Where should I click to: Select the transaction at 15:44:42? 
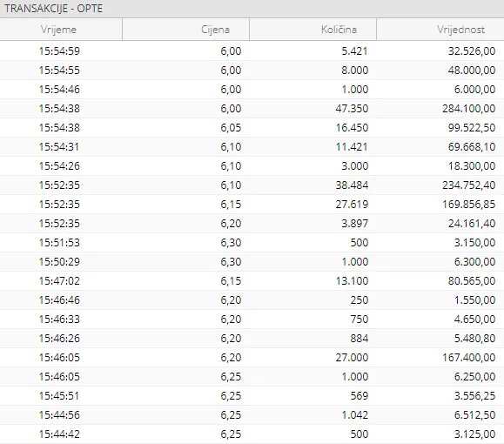tap(252, 434)
